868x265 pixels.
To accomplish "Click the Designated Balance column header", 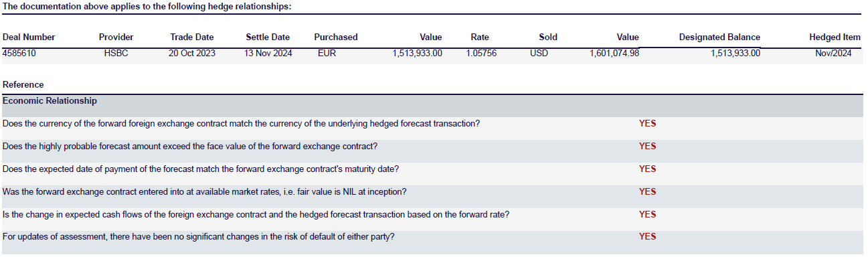I will click(x=719, y=37).
